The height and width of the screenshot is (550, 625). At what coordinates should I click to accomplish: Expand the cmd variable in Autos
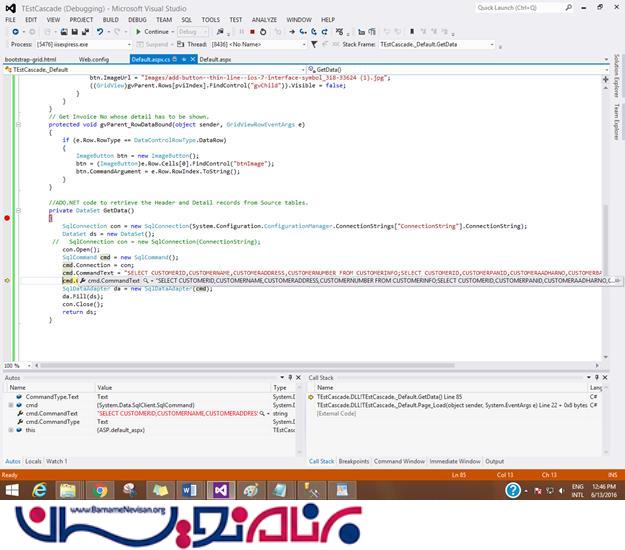(x=9, y=405)
